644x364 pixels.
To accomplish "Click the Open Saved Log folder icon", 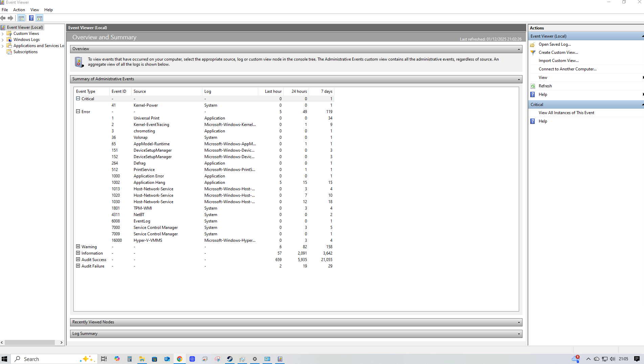I will coord(533,44).
